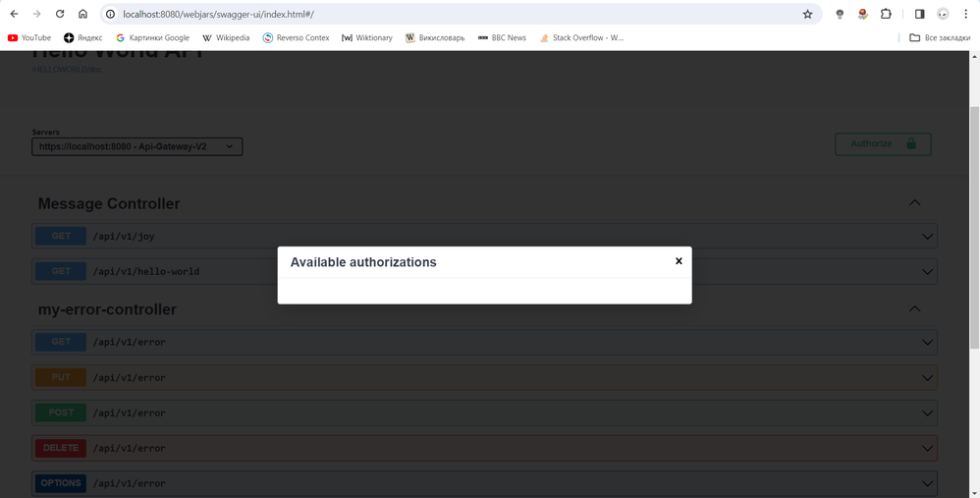The width and height of the screenshot is (980, 498).
Task: Click Message Controller heading text
Action: [x=109, y=203]
